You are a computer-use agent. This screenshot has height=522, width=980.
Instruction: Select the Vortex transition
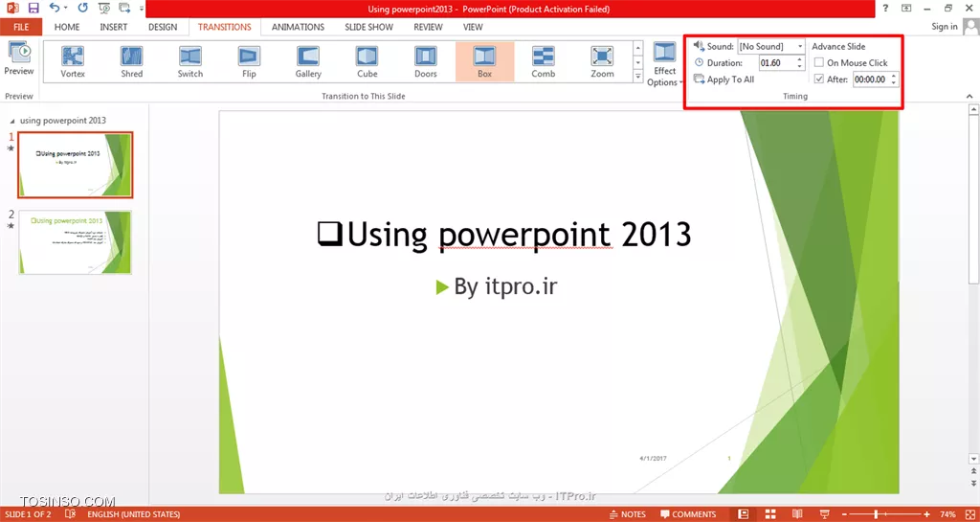point(73,61)
